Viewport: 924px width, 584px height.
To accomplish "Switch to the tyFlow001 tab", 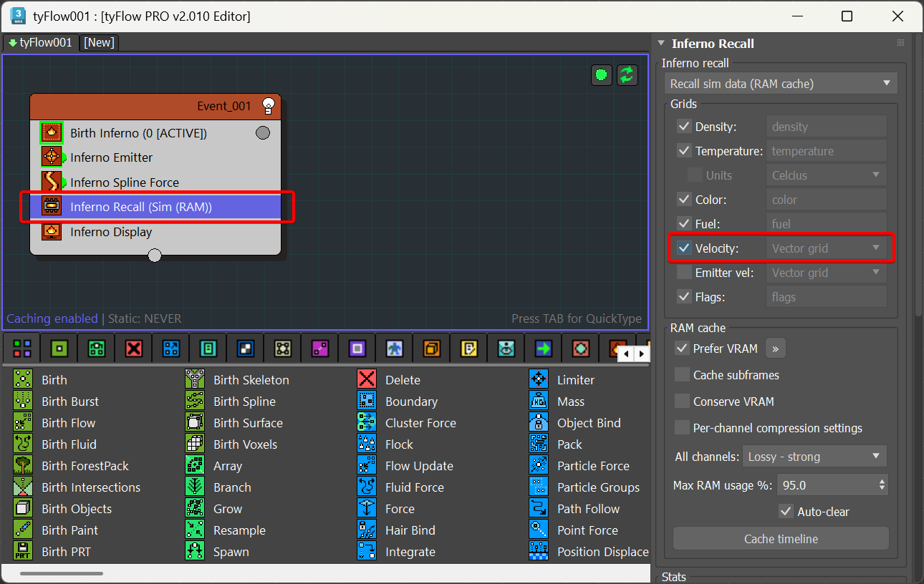I will click(x=40, y=42).
